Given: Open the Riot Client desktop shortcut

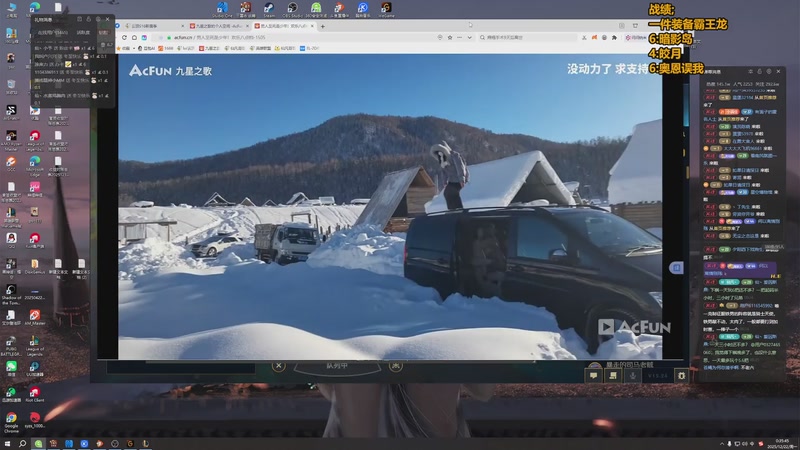Looking at the screenshot, I should pyautogui.click(x=35, y=394).
